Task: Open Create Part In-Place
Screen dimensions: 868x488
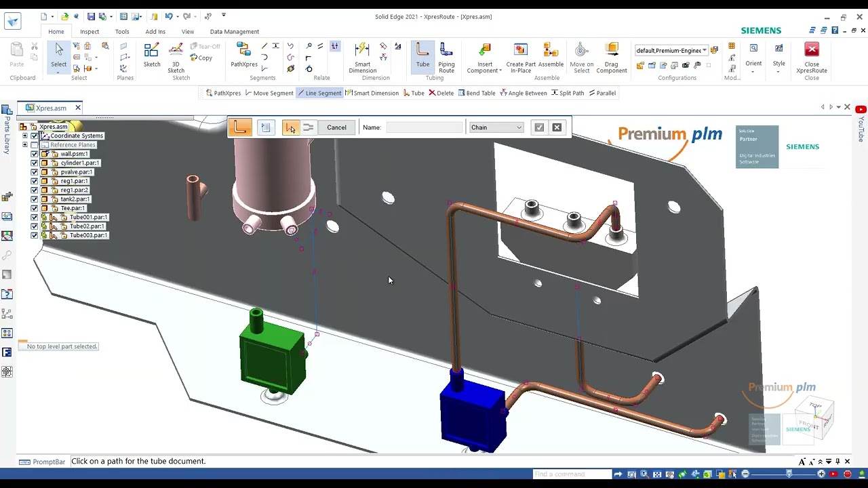Action: click(x=521, y=58)
